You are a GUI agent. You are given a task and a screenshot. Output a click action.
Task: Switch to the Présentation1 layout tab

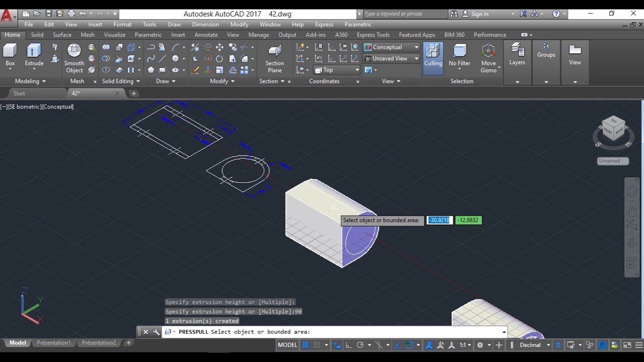click(x=53, y=343)
